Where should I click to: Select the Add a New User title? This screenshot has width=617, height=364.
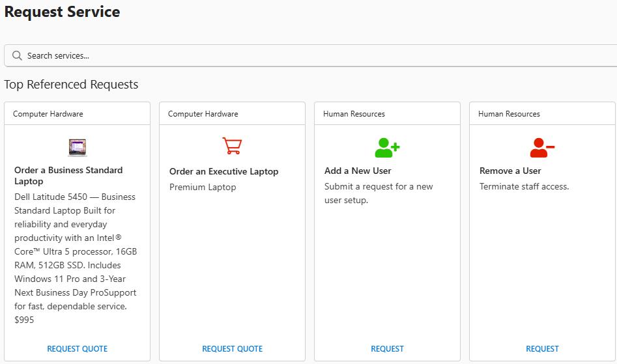click(358, 171)
